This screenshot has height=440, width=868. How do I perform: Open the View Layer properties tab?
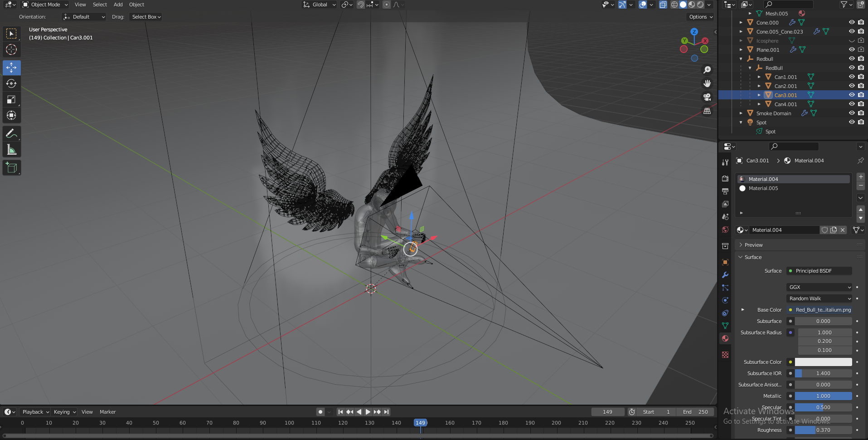[725, 204]
